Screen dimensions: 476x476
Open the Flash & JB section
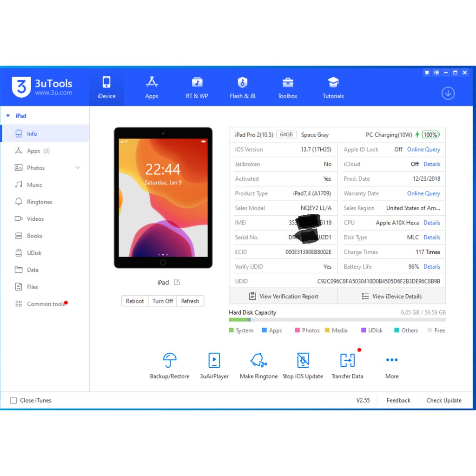point(242,87)
